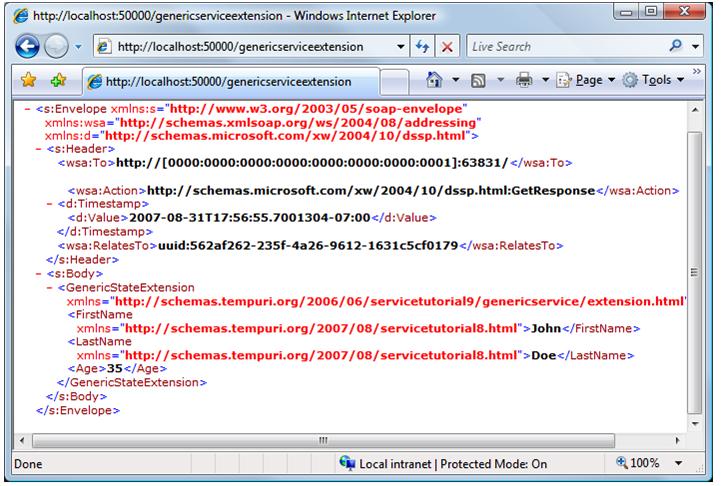The height and width of the screenshot is (486, 721).
Task: Open search provider options dropdown
Action: pyautogui.click(x=695, y=46)
